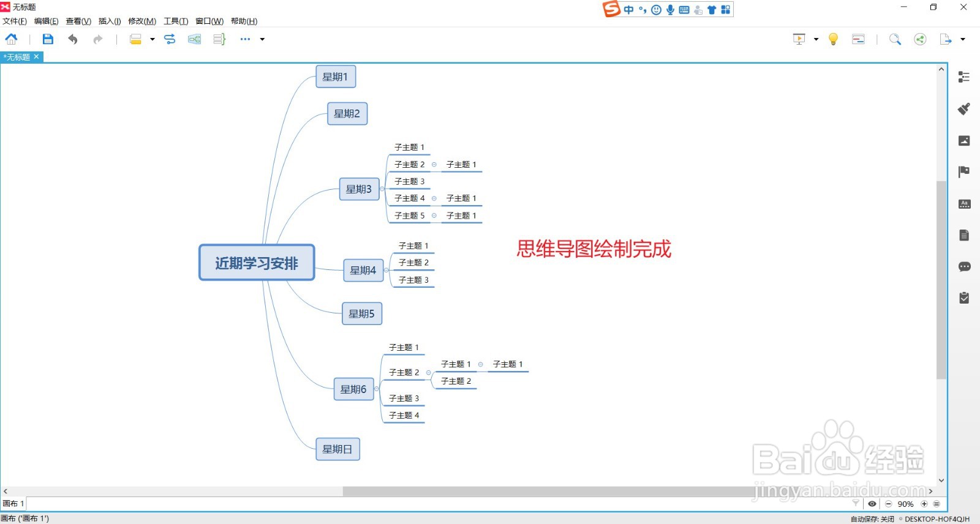Close the 无标题 tab

pos(36,56)
